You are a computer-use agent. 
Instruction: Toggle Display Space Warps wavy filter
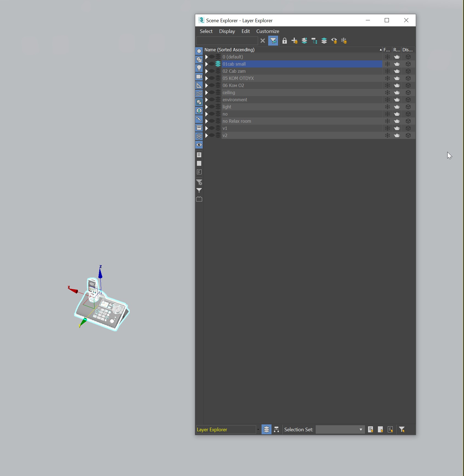click(x=199, y=94)
